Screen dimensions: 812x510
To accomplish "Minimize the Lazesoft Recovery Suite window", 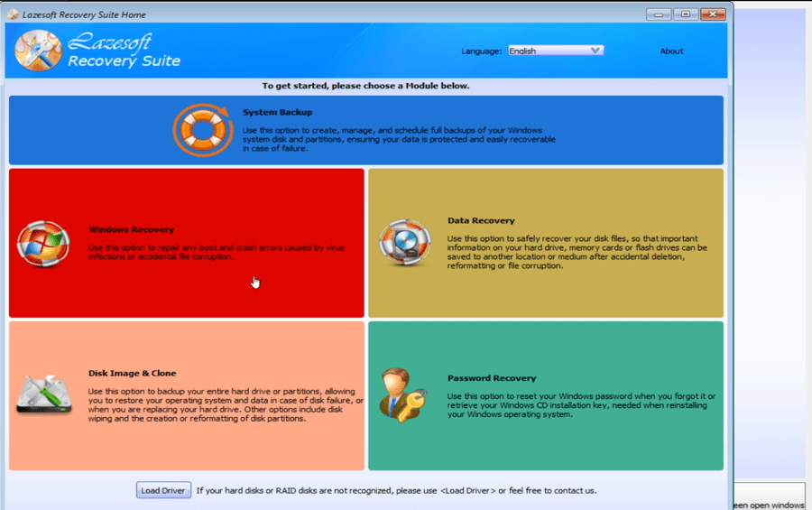I will (x=659, y=14).
